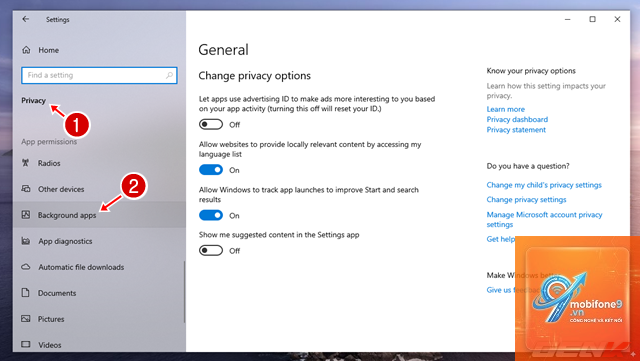Turn off the language list content toggle
Image resolution: width=640 pixels, height=361 pixels.
211,170
